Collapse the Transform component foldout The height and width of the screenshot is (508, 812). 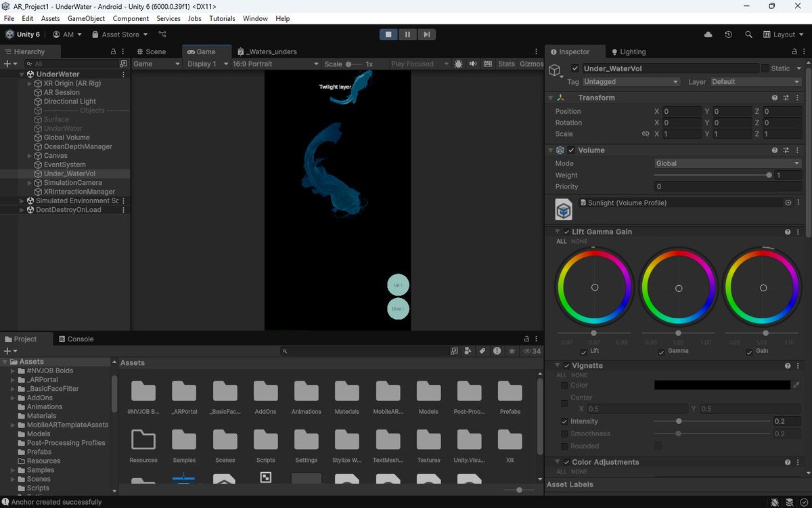[x=550, y=98]
